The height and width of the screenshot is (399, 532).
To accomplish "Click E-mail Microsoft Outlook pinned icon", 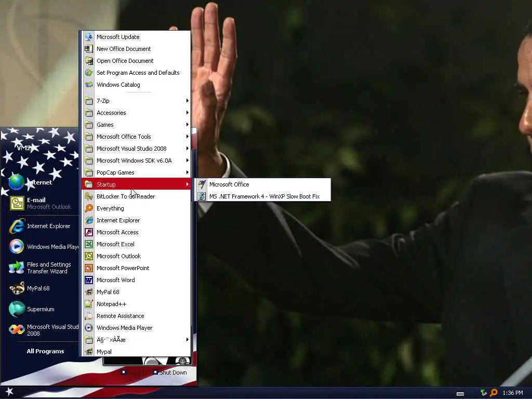I will 16,203.
